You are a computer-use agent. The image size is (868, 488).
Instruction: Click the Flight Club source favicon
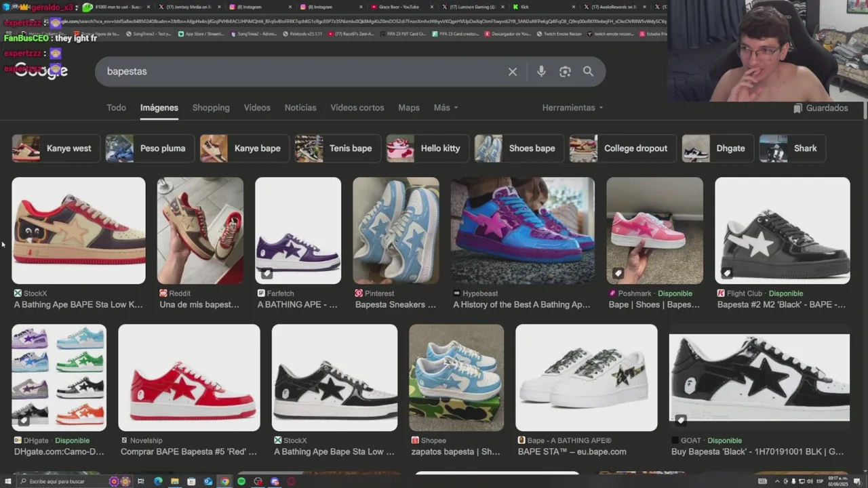coord(721,293)
